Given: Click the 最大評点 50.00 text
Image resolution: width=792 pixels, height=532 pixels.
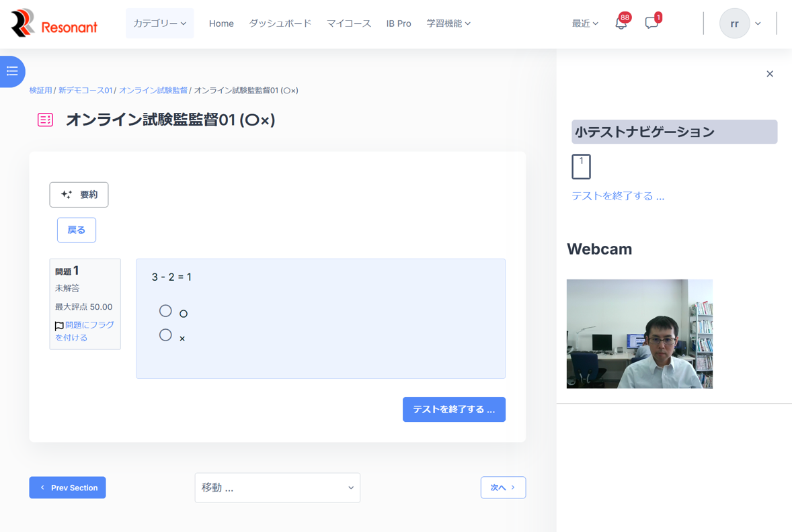Looking at the screenshot, I should click(84, 307).
